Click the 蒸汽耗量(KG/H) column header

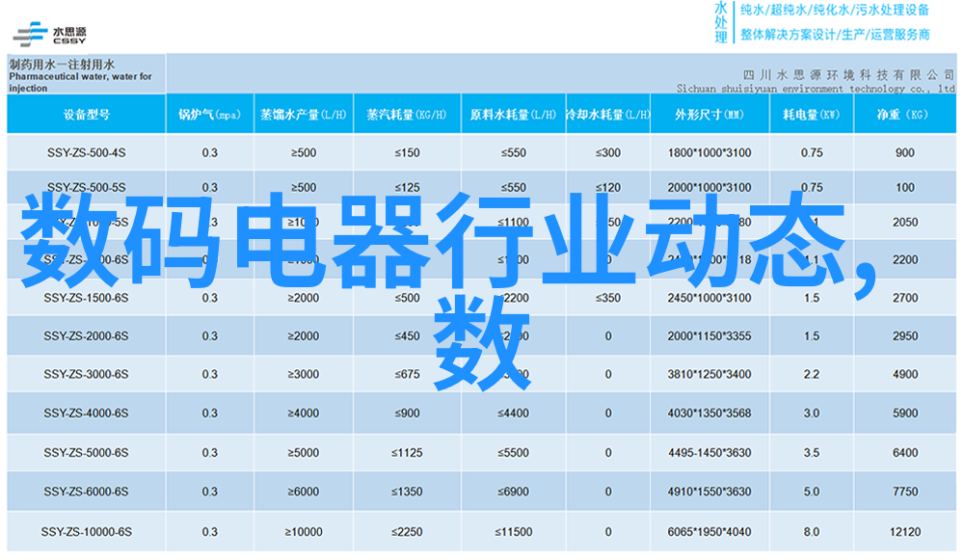pos(406,115)
